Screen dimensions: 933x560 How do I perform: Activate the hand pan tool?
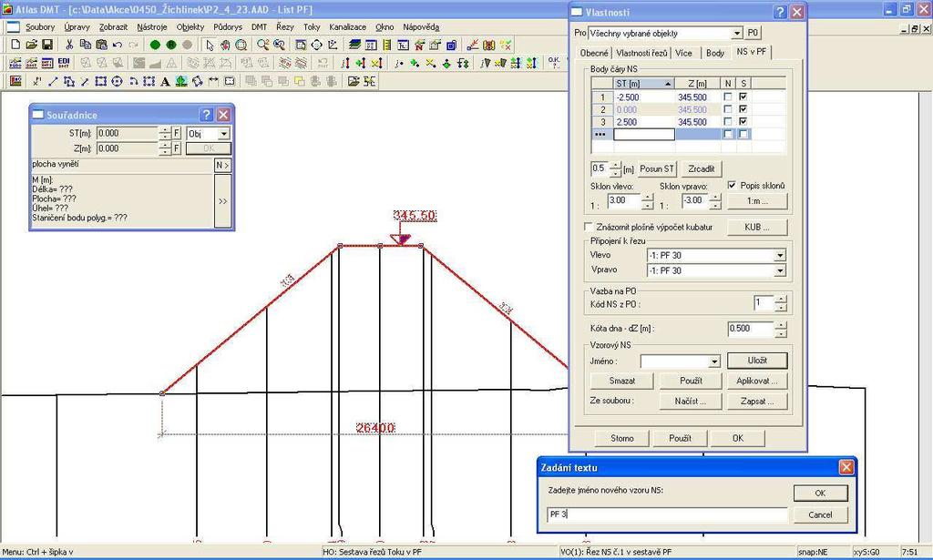coord(225,45)
